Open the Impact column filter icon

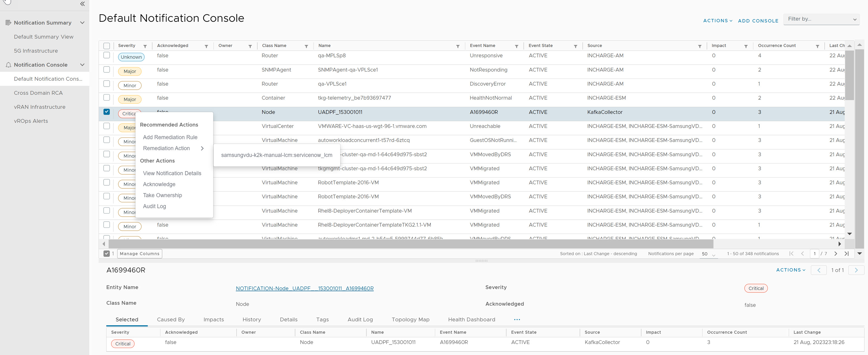click(x=746, y=46)
